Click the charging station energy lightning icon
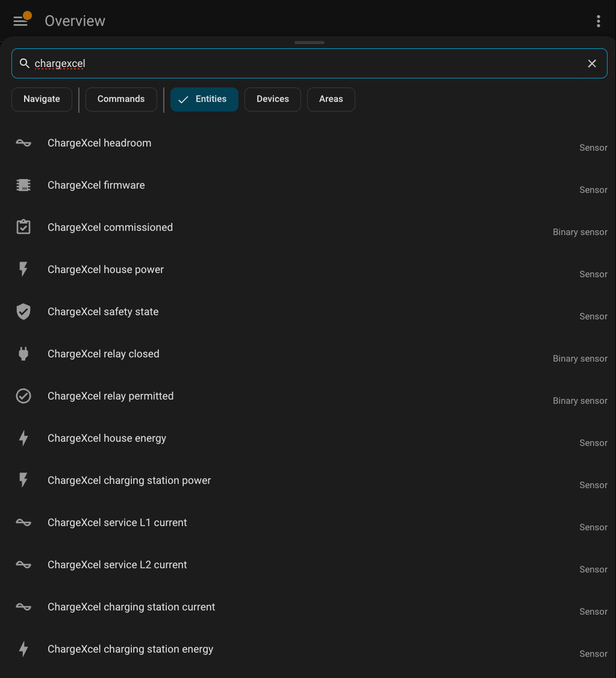 pos(23,648)
